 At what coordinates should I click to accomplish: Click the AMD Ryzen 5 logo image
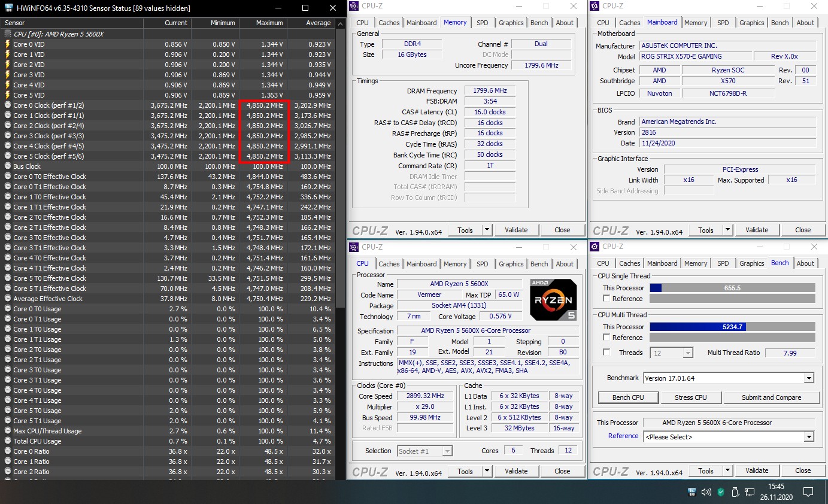click(553, 300)
